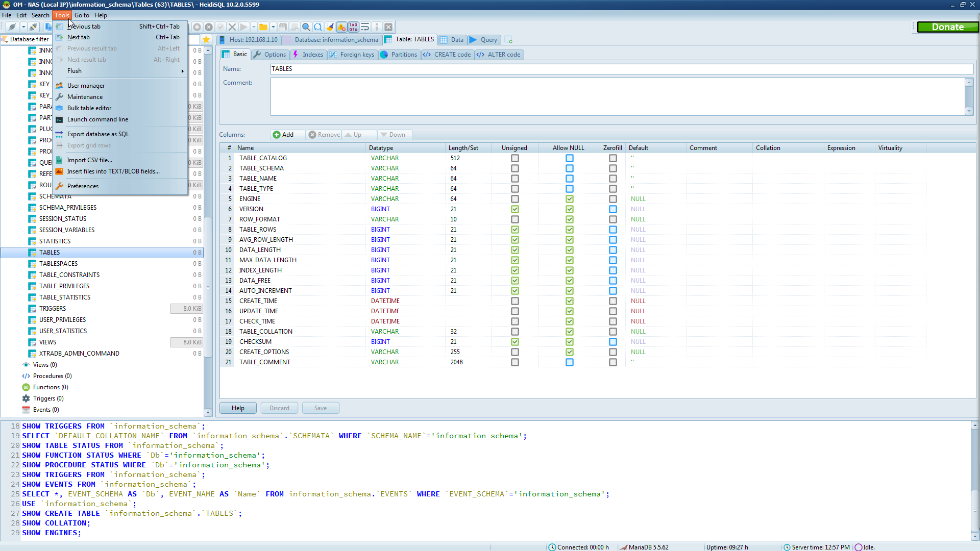The height and width of the screenshot is (551, 980).
Task: Click the find text magnifier icon
Action: tap(306, 27)
